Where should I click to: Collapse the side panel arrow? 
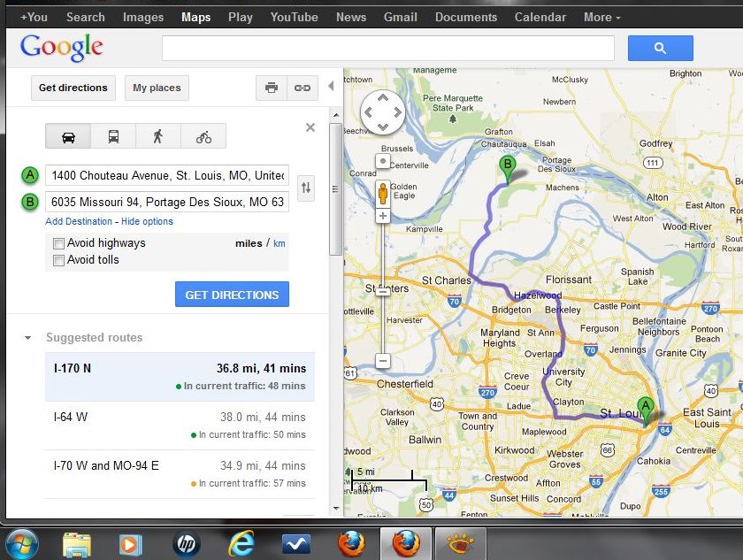[x=331, y=86]
